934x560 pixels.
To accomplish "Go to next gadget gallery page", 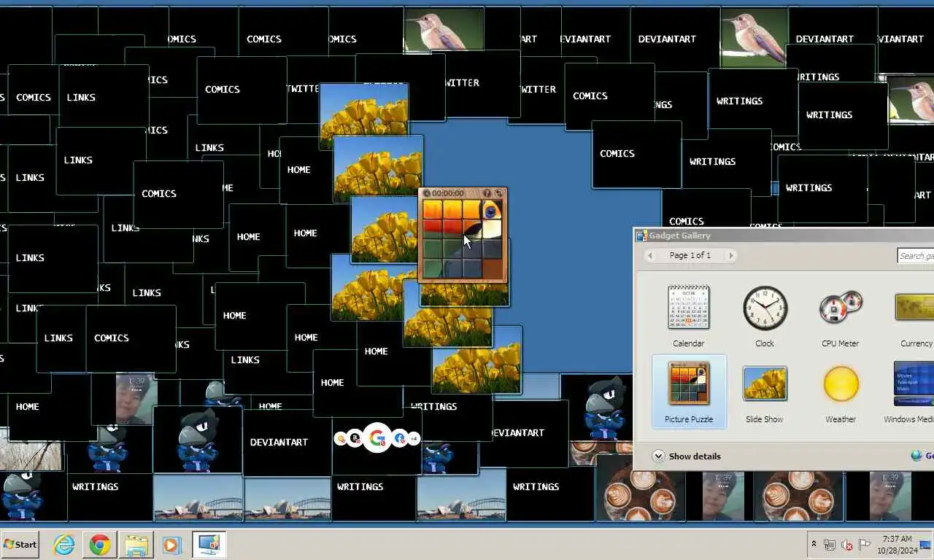I will point(730,255).
